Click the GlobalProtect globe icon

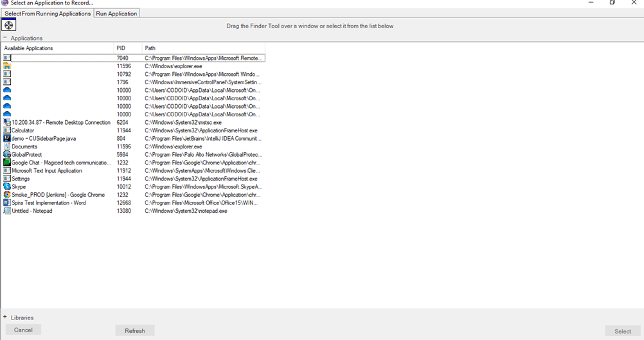(7, 154)
